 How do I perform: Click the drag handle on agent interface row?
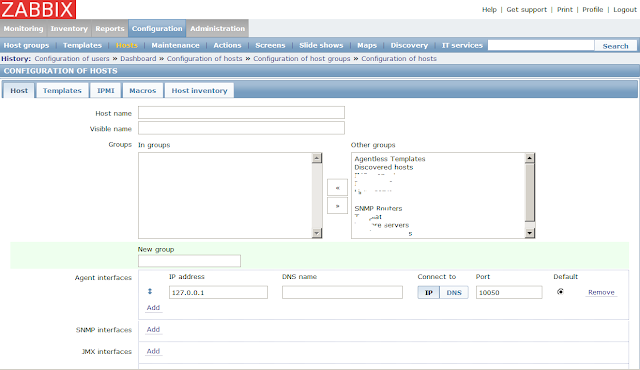(x=150, y=291)
